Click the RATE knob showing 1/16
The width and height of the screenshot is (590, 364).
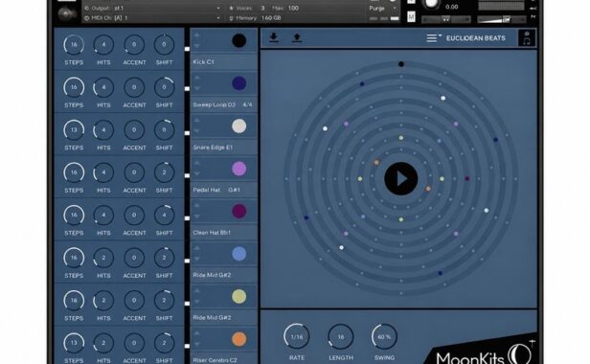(x=297, y=336)
